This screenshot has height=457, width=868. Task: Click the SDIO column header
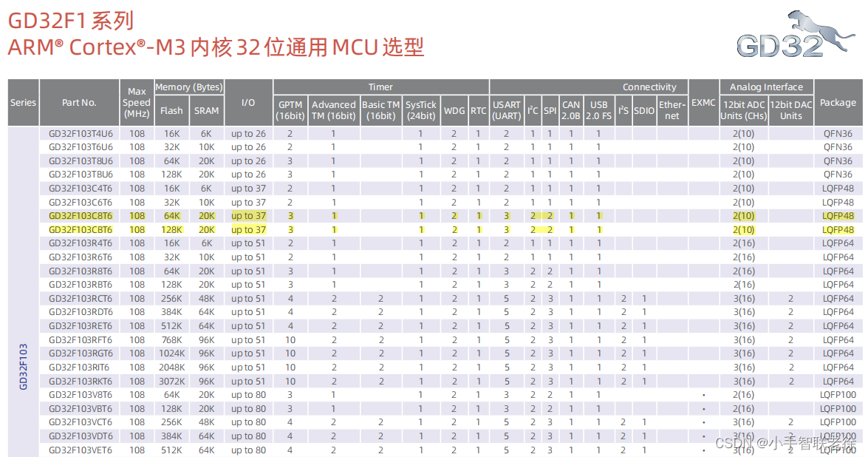tap(644, 110)
